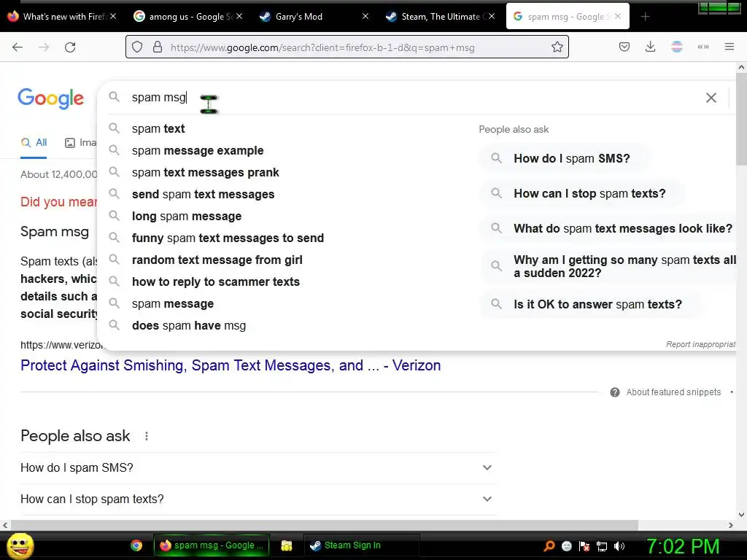Close the 'What's new with Firefox' tab

(113, 16)
